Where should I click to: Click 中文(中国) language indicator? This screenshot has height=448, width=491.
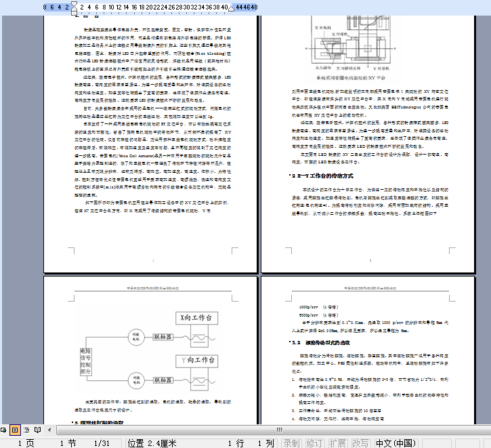click(x=396, y=443)
